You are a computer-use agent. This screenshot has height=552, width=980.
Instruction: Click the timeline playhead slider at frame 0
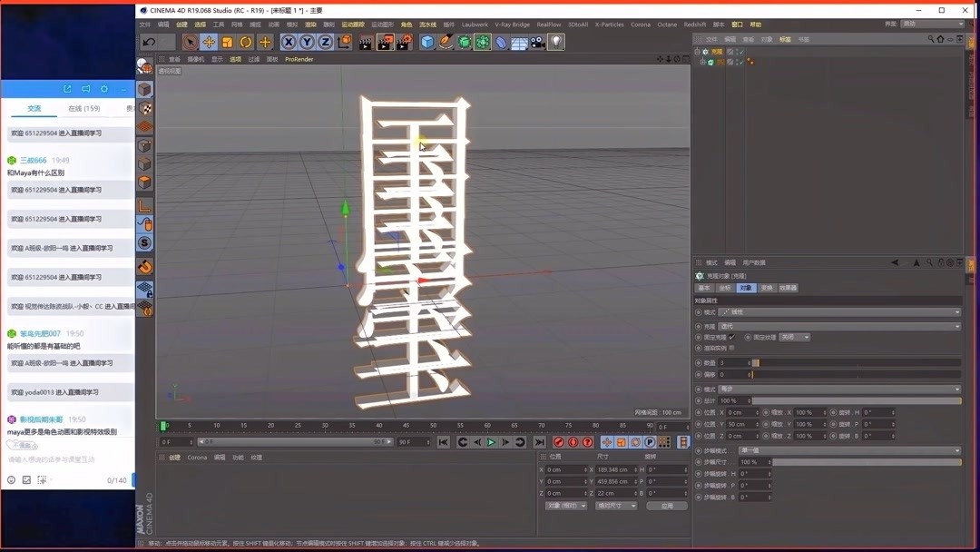(164, 425)
